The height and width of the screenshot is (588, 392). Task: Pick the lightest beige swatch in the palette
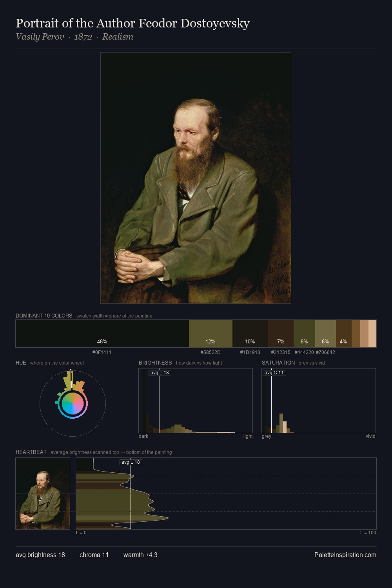(x=372, y=334)
